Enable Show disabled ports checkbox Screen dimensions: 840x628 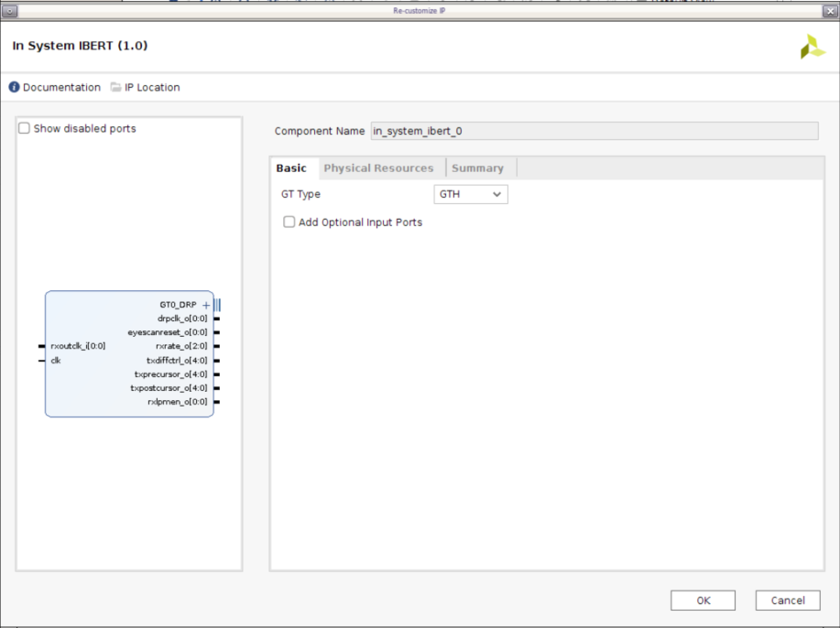tap(24, 128)
